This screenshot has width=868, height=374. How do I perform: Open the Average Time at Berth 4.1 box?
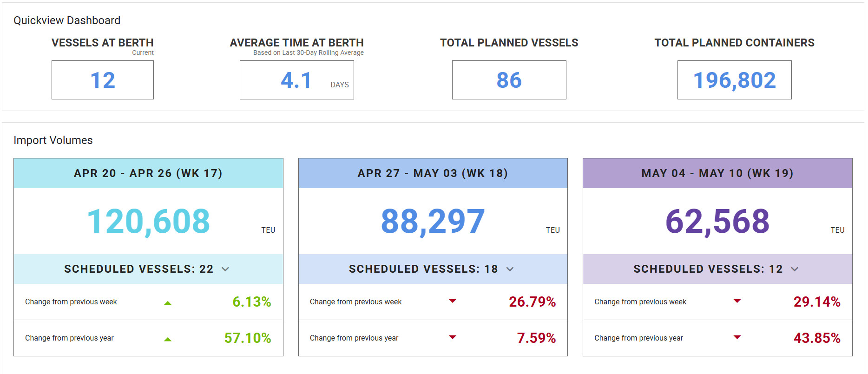[297, 80]
